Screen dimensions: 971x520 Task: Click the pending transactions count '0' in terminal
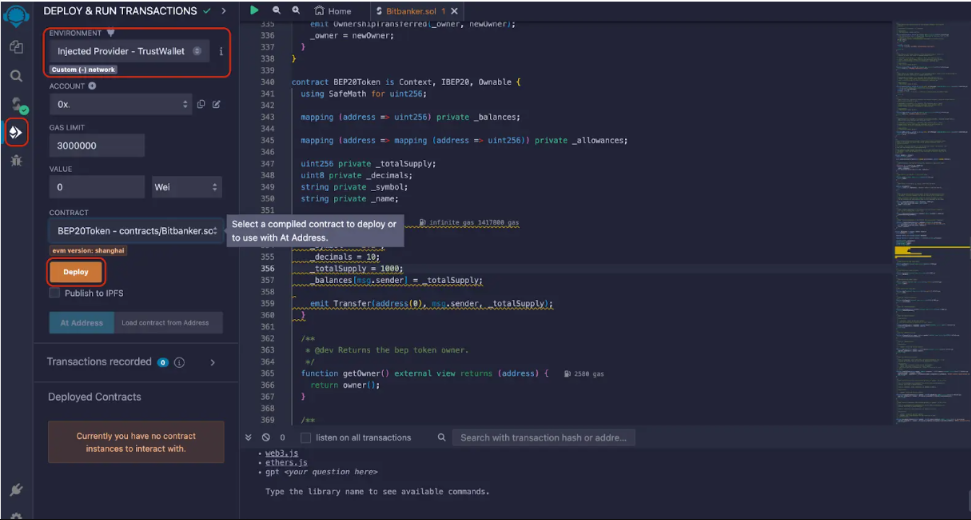(x=282, y=438)
